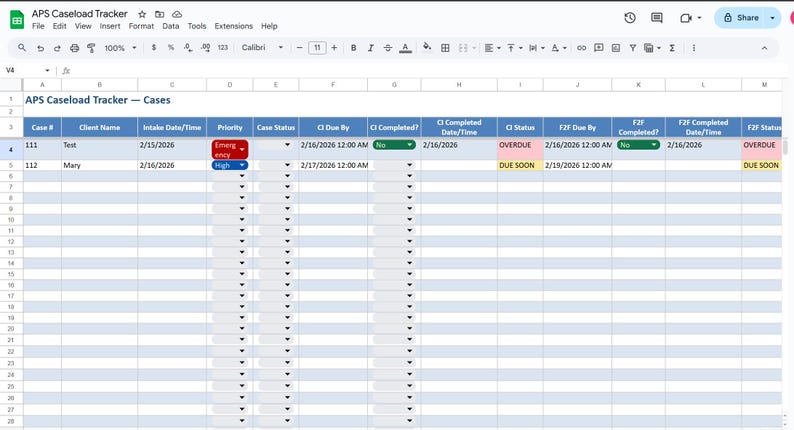Click the Share button
This screenshot has height=430, width=794.
[740, 18]
